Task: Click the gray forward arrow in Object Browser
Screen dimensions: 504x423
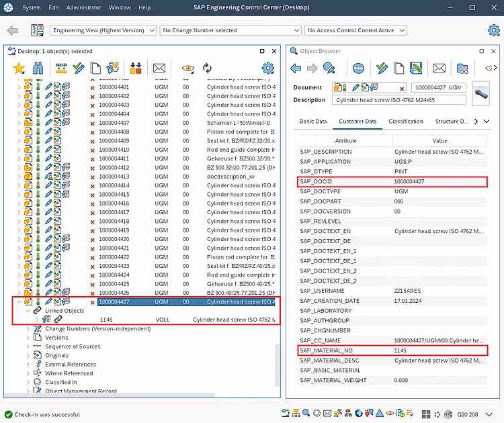Action: (312, 68)
